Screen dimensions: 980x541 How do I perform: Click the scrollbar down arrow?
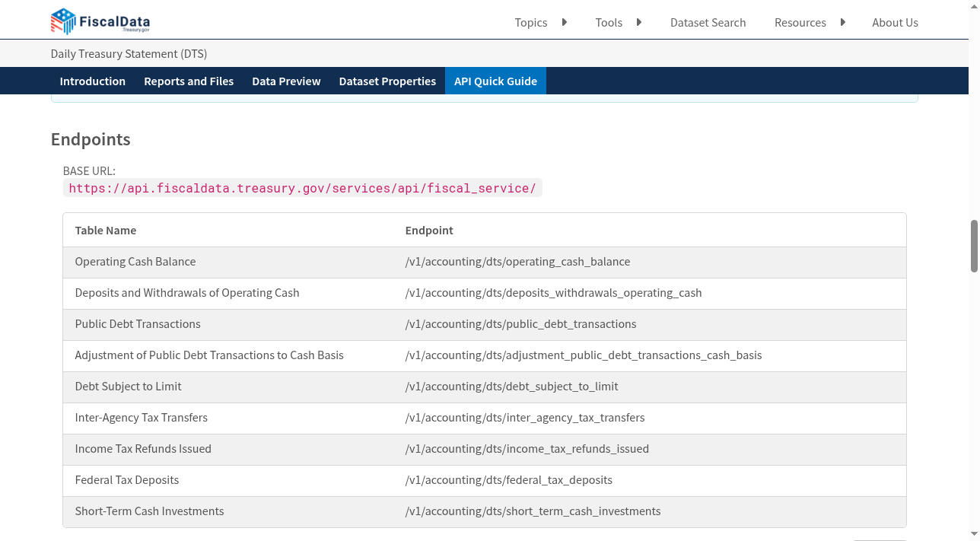[x=974, y=536]
